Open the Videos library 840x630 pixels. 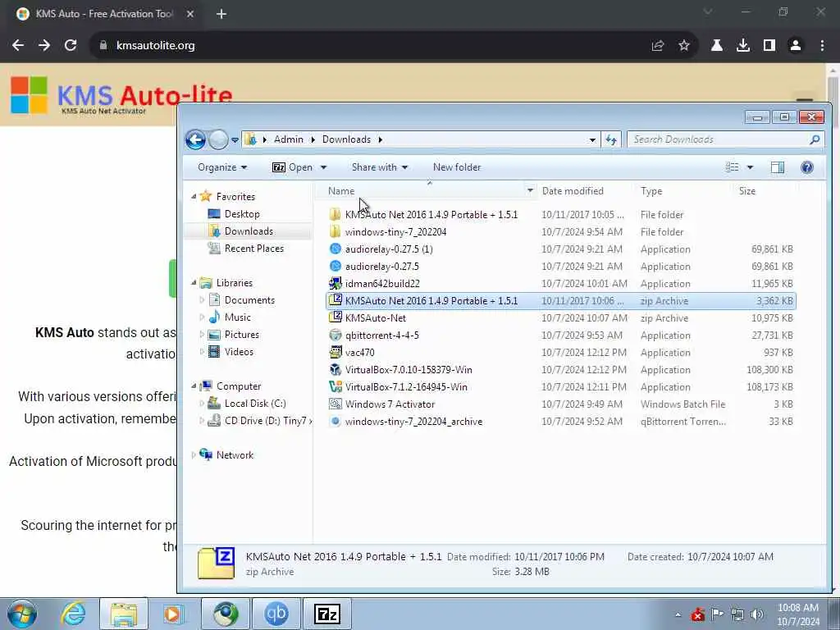[x=239, y=351]
